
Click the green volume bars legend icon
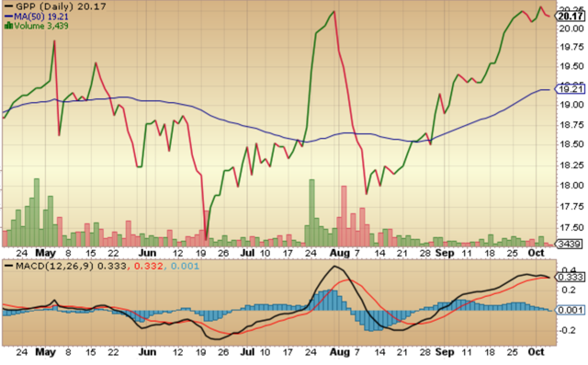pos(8,26)
